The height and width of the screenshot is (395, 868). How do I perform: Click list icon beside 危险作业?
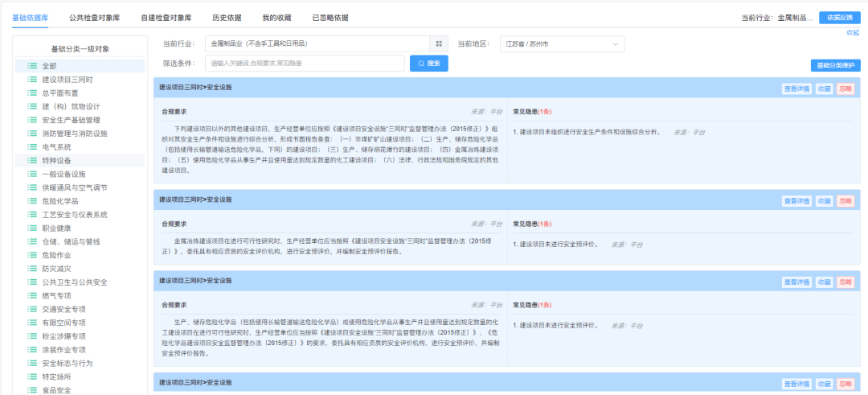tap(32, 255)
